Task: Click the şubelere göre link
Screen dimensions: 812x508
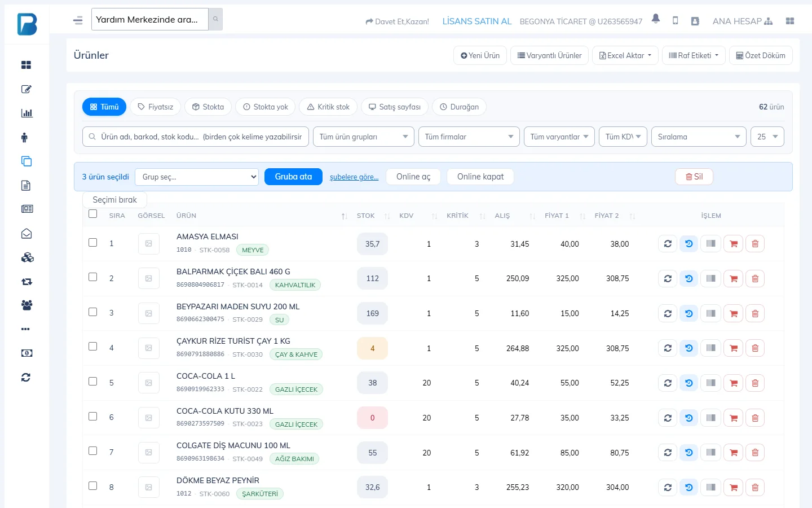Action: (354, 177)
